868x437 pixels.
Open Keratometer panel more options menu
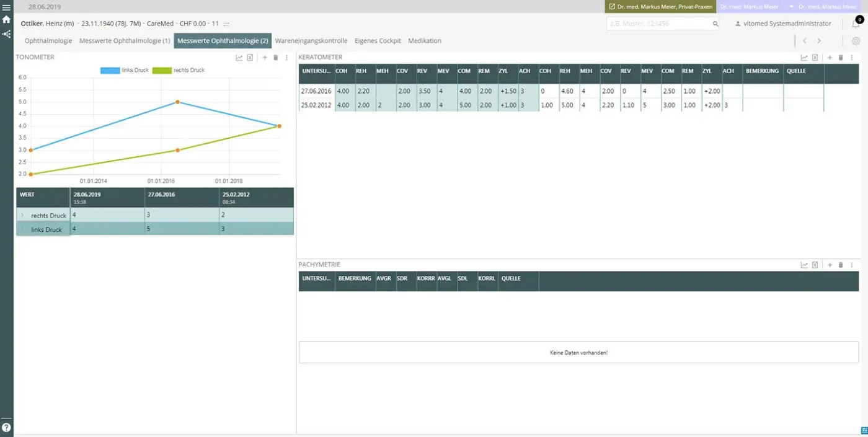click(x=852, y=57)
